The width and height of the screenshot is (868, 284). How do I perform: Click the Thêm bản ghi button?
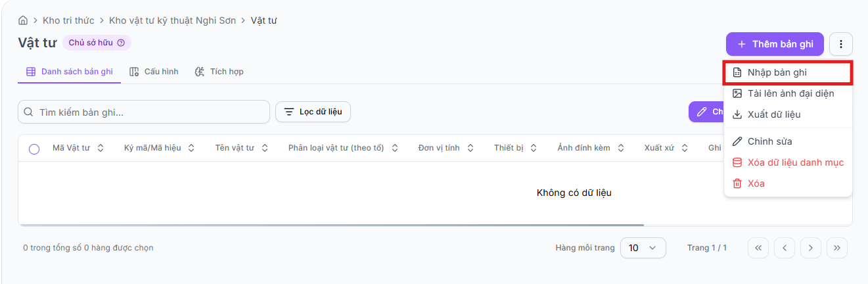click(775, 44)
